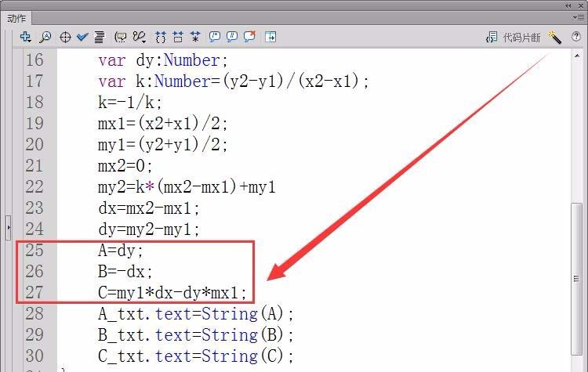This screenshot has width=588, height=372.
Task: Click the vertical scrollbar thumb
Action: [x=576, y=278]
